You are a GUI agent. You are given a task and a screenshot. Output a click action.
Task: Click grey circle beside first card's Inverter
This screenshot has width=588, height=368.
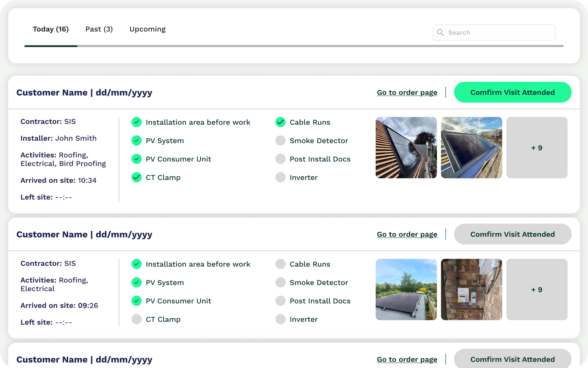coord(280,177)
